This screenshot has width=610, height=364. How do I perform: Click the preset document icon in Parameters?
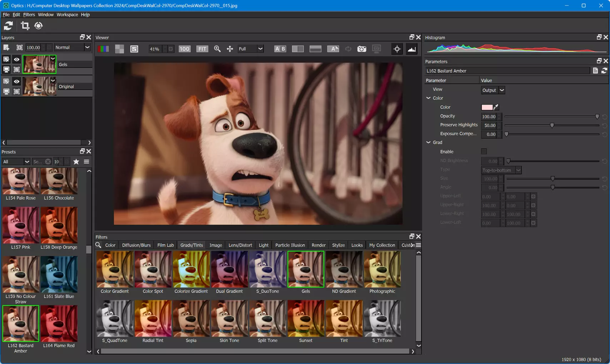595,71
